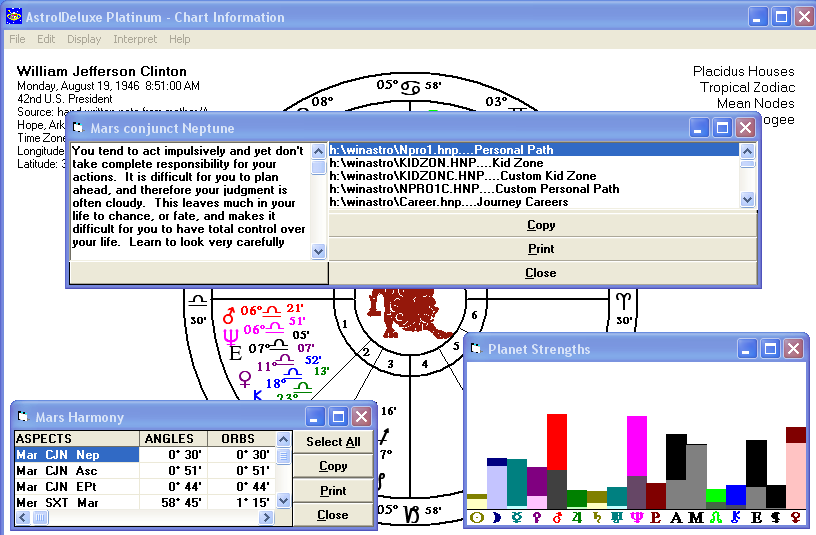Screen dimensions: 816x535
Task: Select the 'Mar CJN Nep' aspect row
Action: point(145,455)
